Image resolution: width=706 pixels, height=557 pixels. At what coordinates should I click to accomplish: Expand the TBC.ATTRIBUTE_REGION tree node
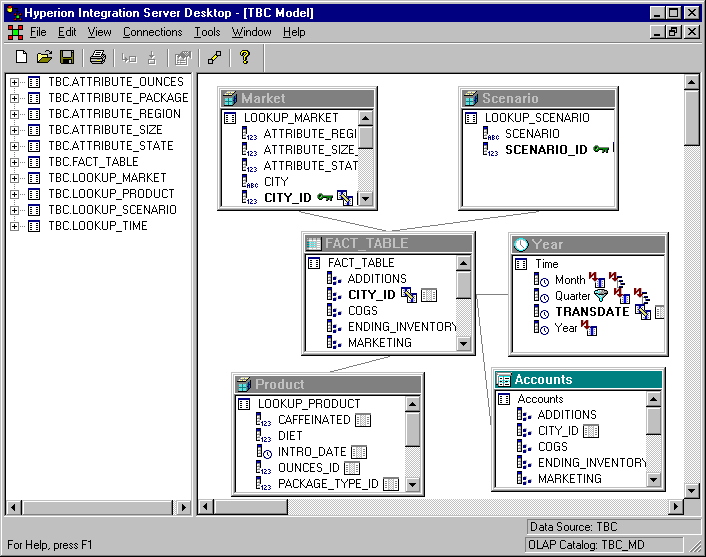tap(14, 114)
